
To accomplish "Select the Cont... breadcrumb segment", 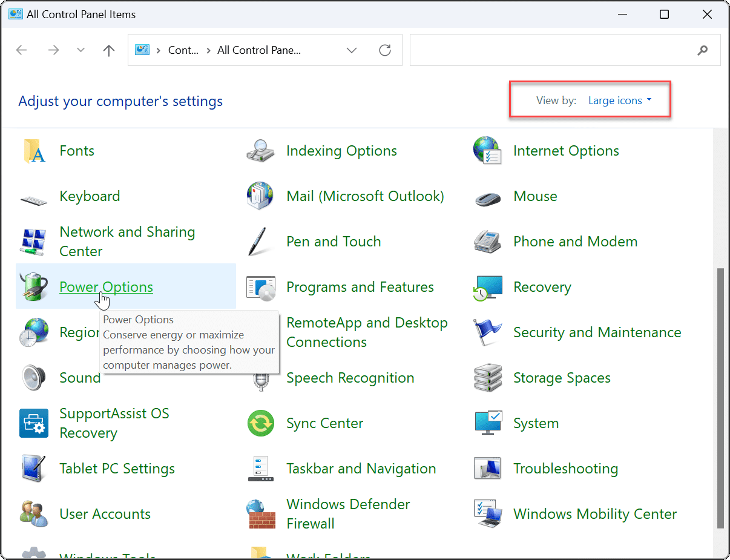I will coord(183,50).
